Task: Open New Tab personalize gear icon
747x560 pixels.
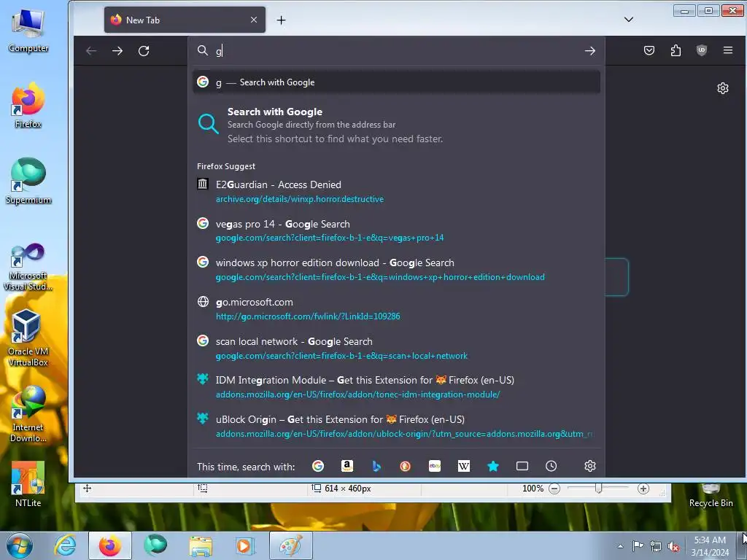Action: [x=723, y=88]
